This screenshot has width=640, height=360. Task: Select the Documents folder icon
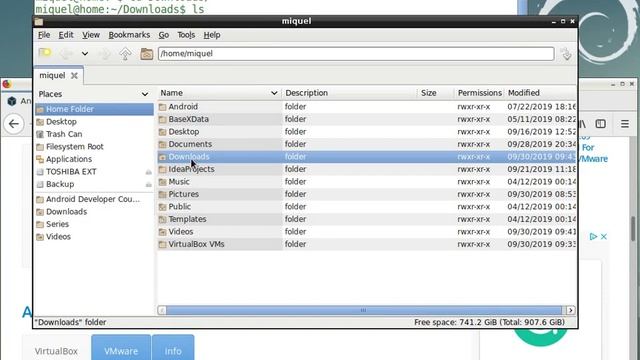pyautogui.click(x=162, y=144)
